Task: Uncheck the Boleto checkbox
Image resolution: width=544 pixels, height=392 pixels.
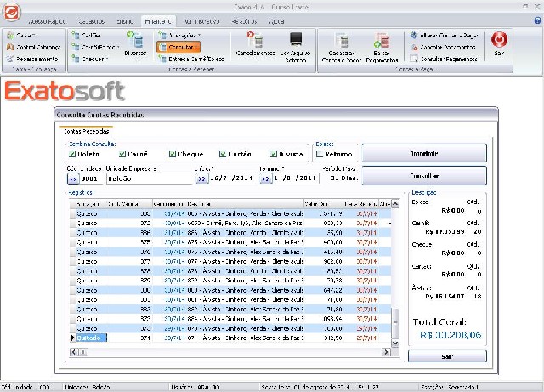Action: pyautogui.click(x=72, y=154)
